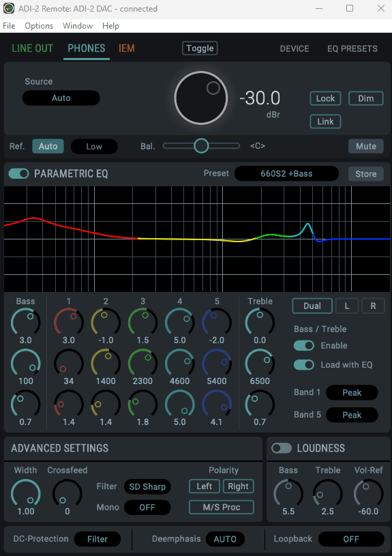Click the Crossfeed knob
The width and height of the screenshot is (392, 556).
coord(67,494)
